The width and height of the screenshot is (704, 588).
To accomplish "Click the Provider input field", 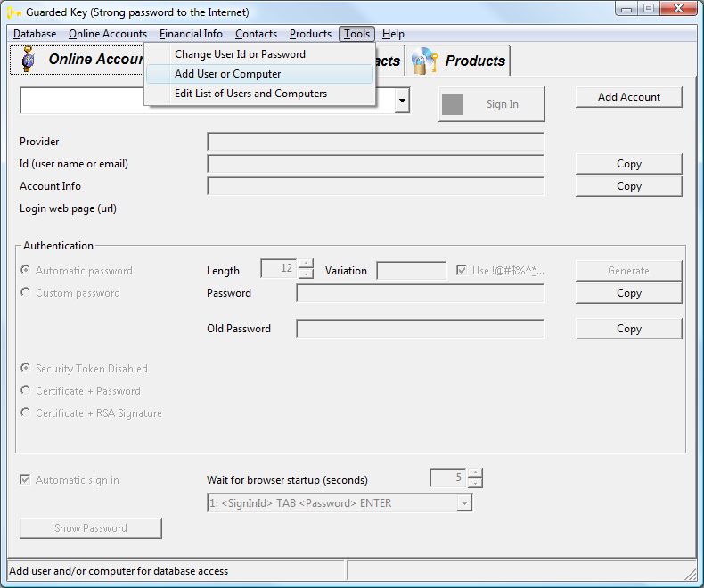I will click(x=376, y=142).
